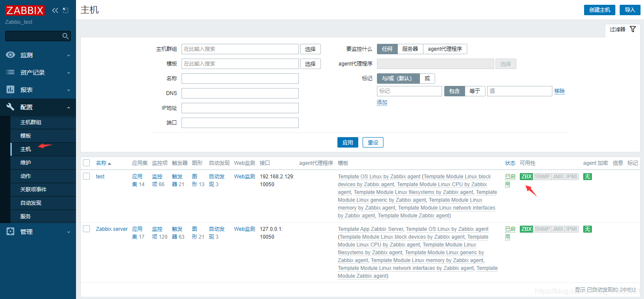Focus the 名称 filter field

(x=240, y=79)
